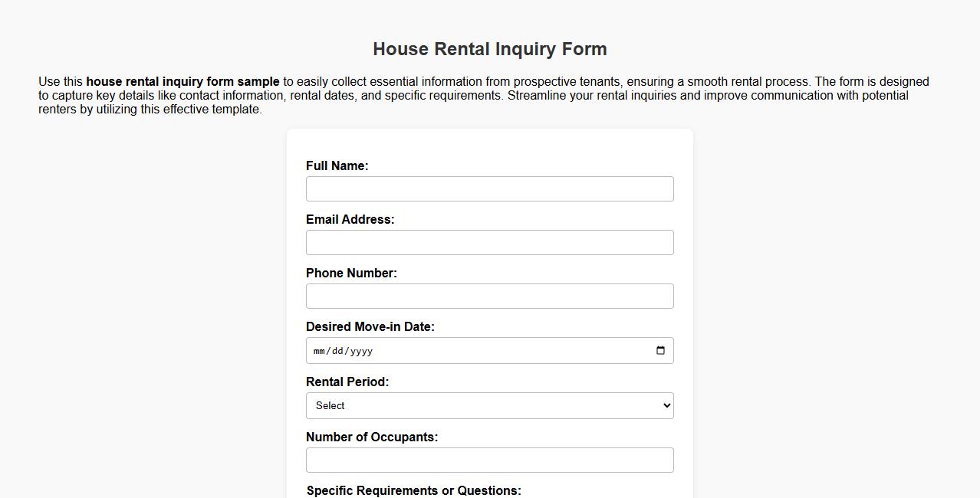Click the bolded 'house rental inquiry form sample' text

[183, 81]
